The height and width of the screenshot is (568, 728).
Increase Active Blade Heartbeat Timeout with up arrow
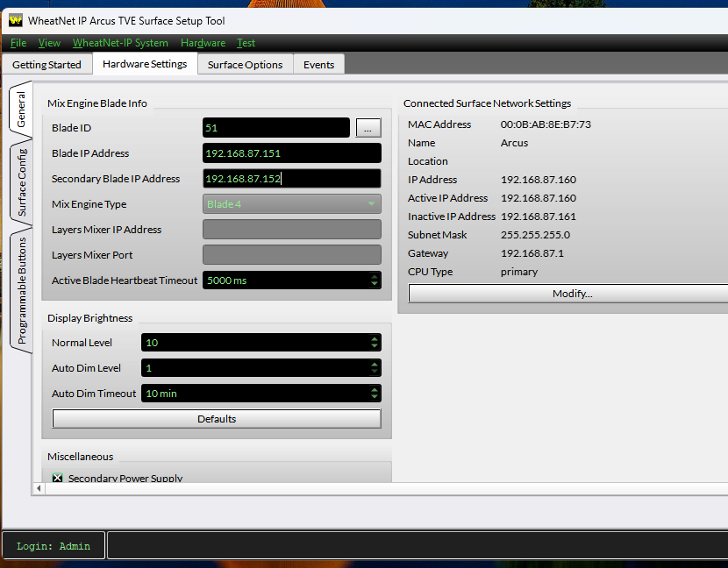click(375, 277)
